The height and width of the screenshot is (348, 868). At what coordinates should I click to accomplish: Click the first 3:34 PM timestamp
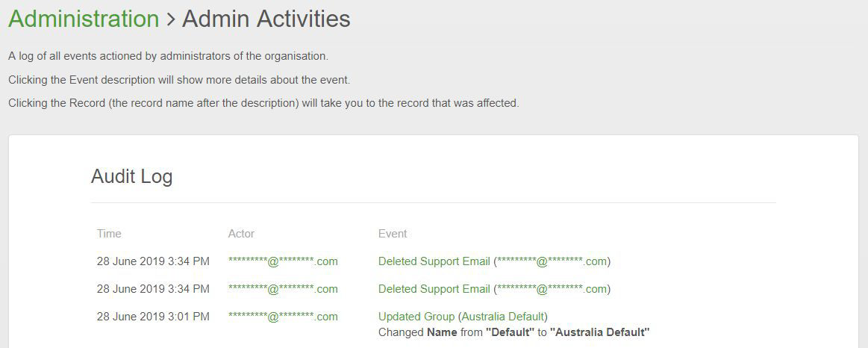tap(153, 261)
